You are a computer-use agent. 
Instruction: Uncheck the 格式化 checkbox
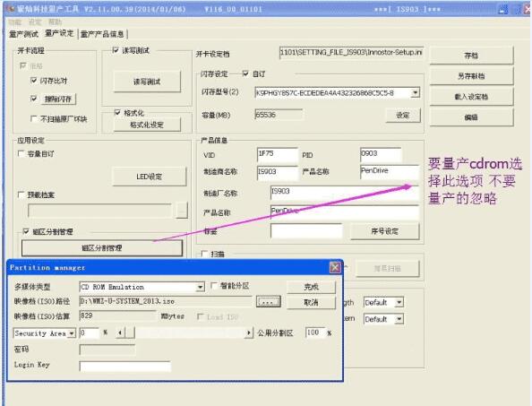pos(117,112)
